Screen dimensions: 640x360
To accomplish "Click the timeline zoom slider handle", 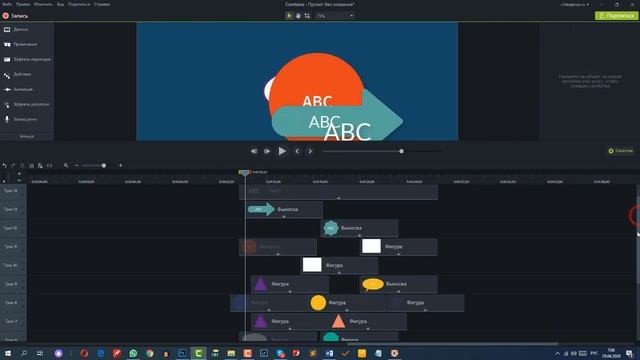I will 104,165.
